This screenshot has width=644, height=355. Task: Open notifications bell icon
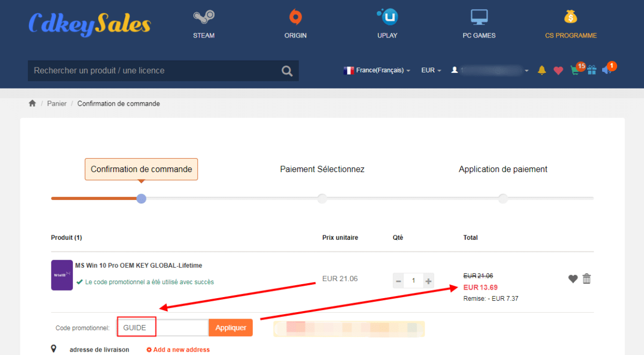(541, 70)
